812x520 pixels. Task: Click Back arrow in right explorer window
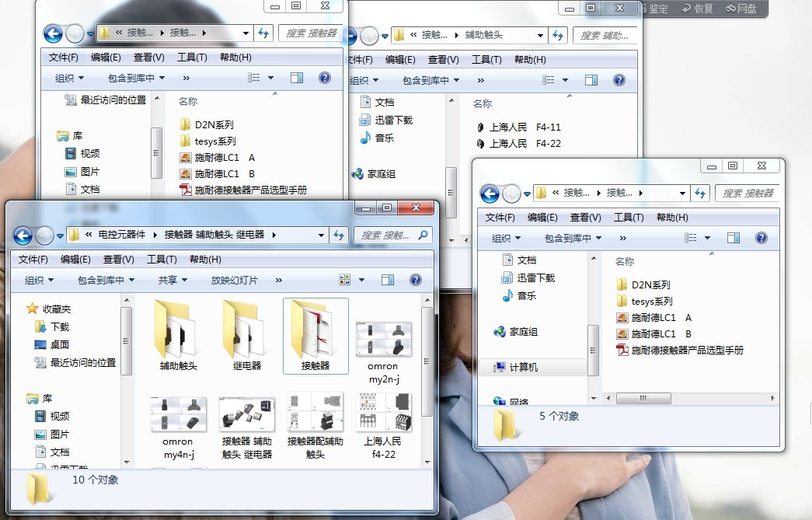point(490,194)
